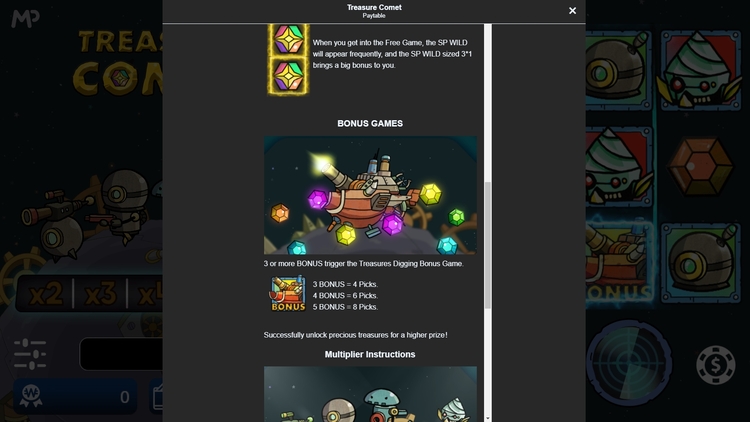Viewport: 750px width, 422px height.
Task: Click the paytable scrollbar thumb
Action: pos(487,245)
